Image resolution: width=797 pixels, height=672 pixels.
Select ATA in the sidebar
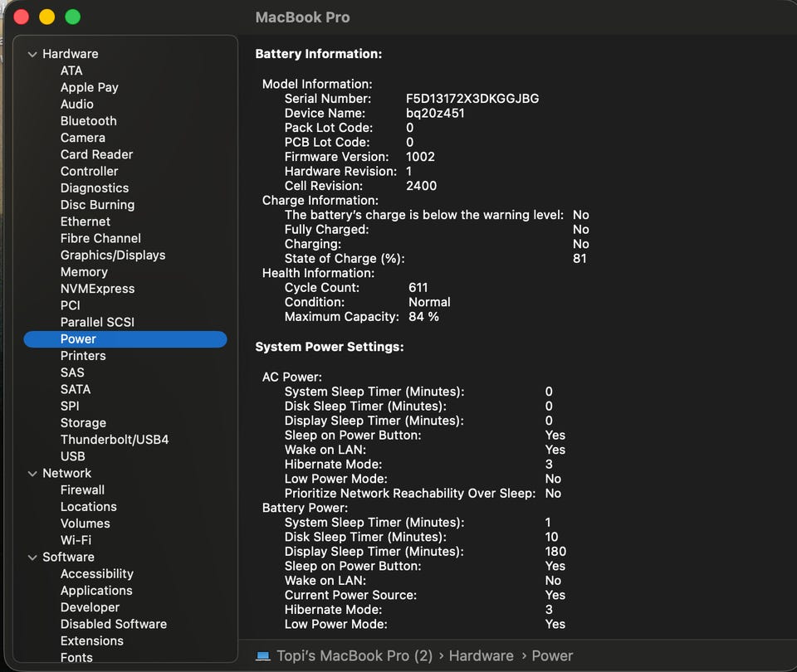click(71, 71)
